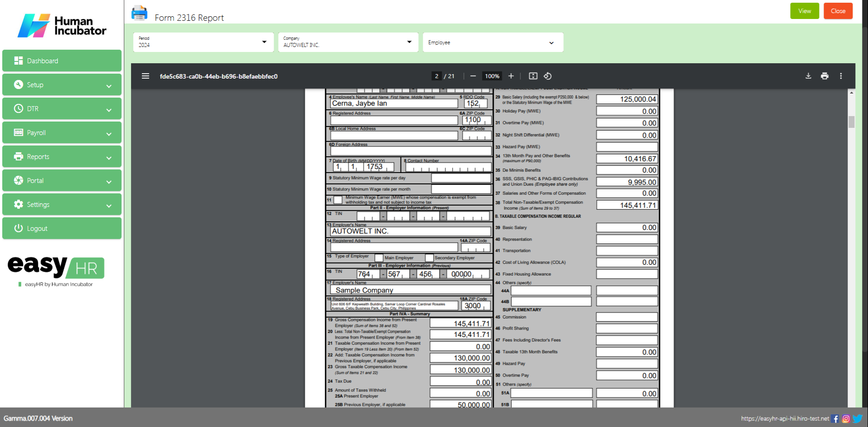Viewport: 868px width, 427px height.
Task: Open the Setup menu item
Action: click(62, 84)
